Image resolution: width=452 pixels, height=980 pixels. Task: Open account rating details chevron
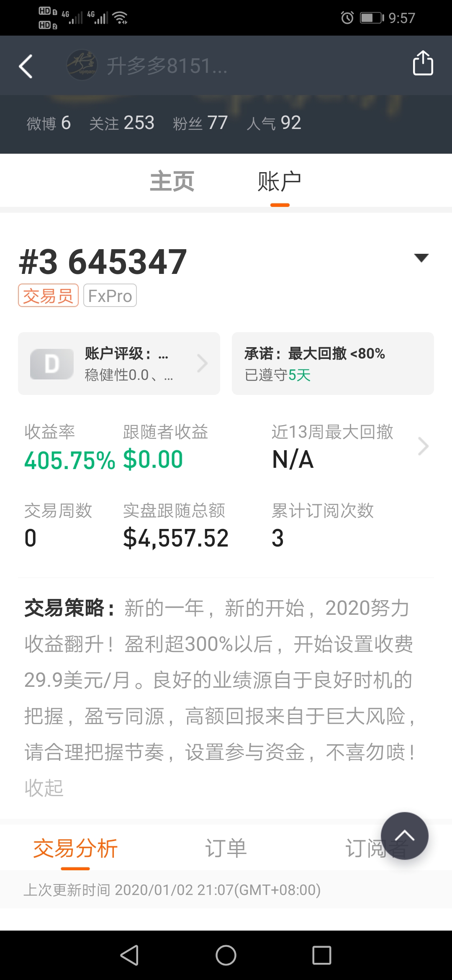(203, 364)
